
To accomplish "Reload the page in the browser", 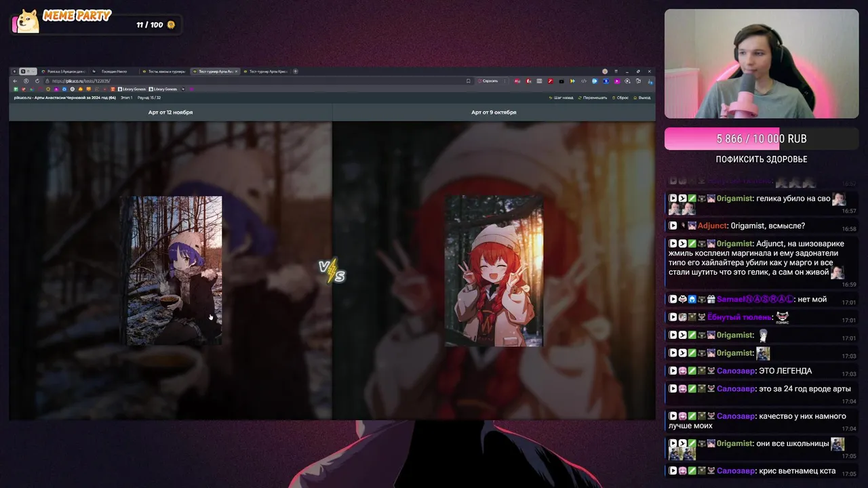I will coord(37,81).
